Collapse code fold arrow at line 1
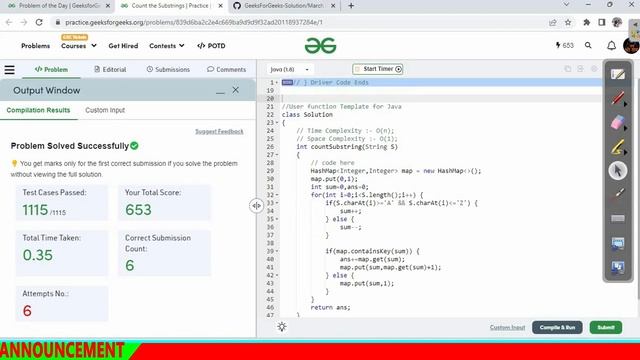The image size is (640, 360). (277, 82)
